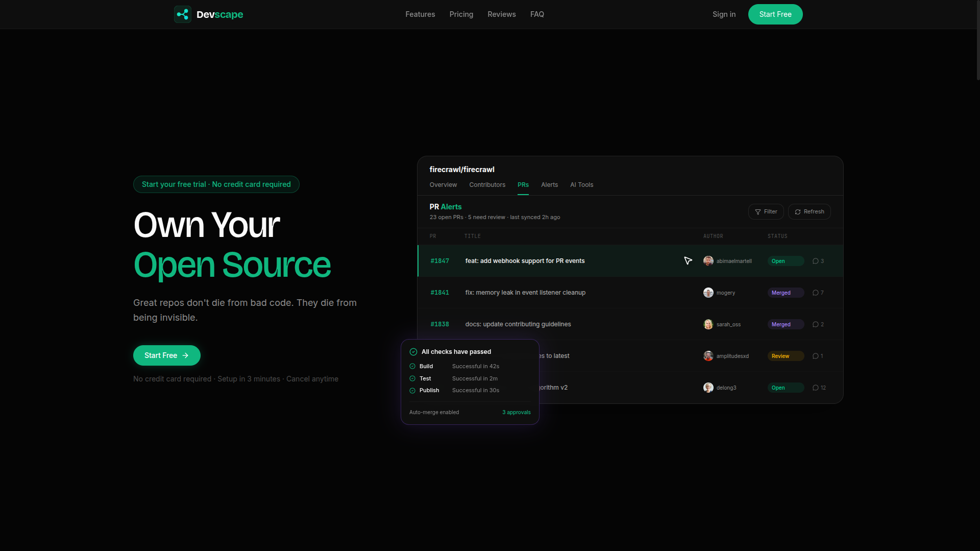Click comment icon with 7 comments
Viewport: 980px width, 551px height.
(816, 293)
